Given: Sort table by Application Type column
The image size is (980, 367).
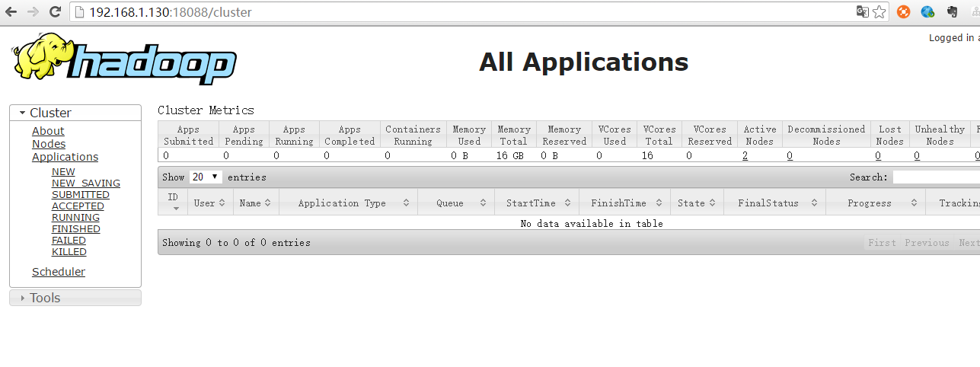Looking at the screenshot, I should tap(348, 203).
